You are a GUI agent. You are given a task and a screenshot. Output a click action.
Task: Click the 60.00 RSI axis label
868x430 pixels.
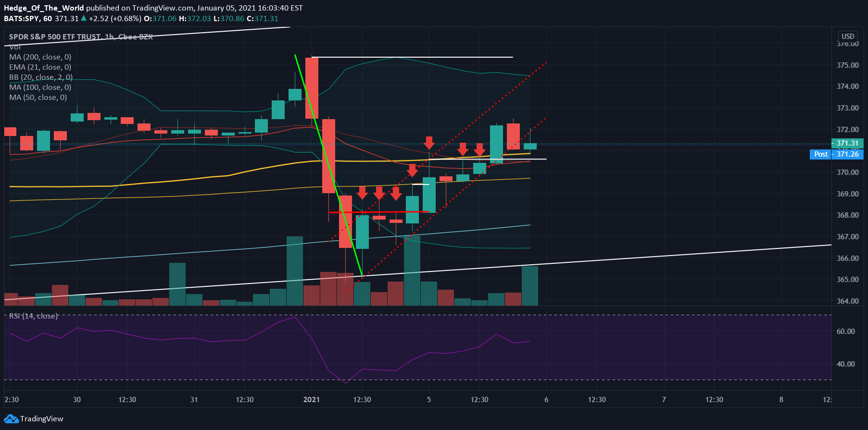[x=846, y=332]
